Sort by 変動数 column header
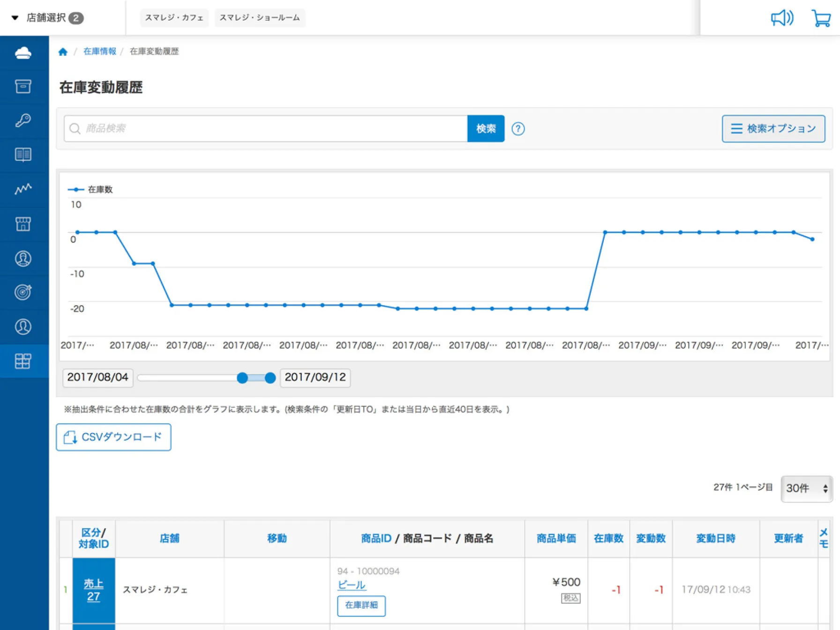This screenshot has width=840, height=630. coord(651,538)
